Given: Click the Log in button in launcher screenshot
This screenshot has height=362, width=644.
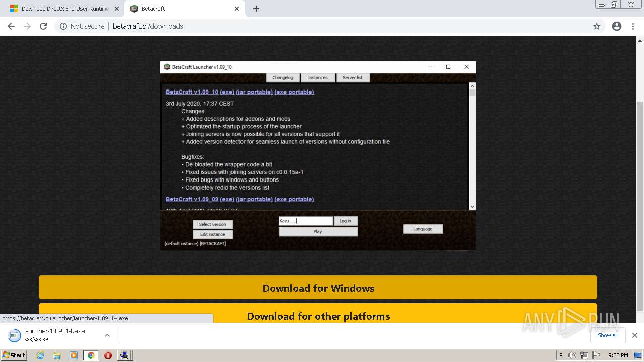Looking at the screenshot, I should pyautogui.click(x=346, y=221).
